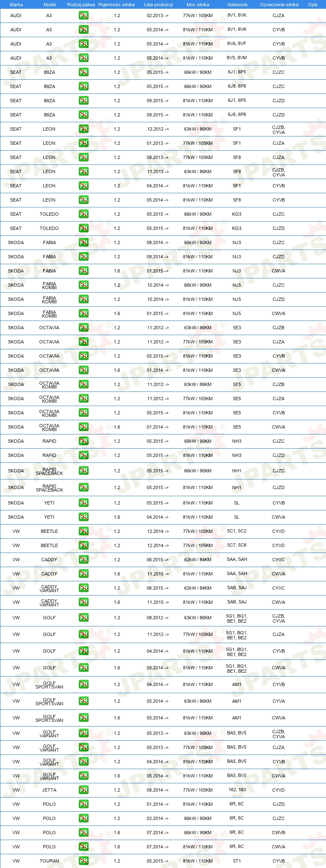Click fuel icon in VW JETTA row
Screen dimensions: 326x868
tap(83, 790)
